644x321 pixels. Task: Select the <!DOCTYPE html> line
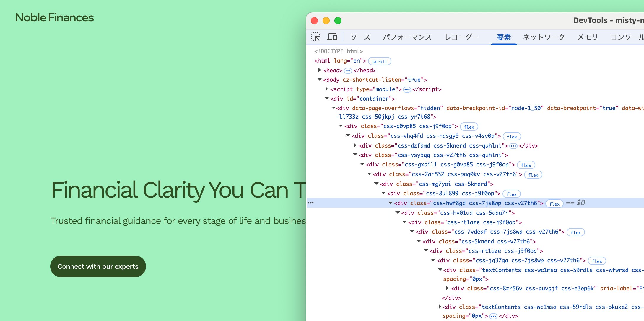pos(339,51)
